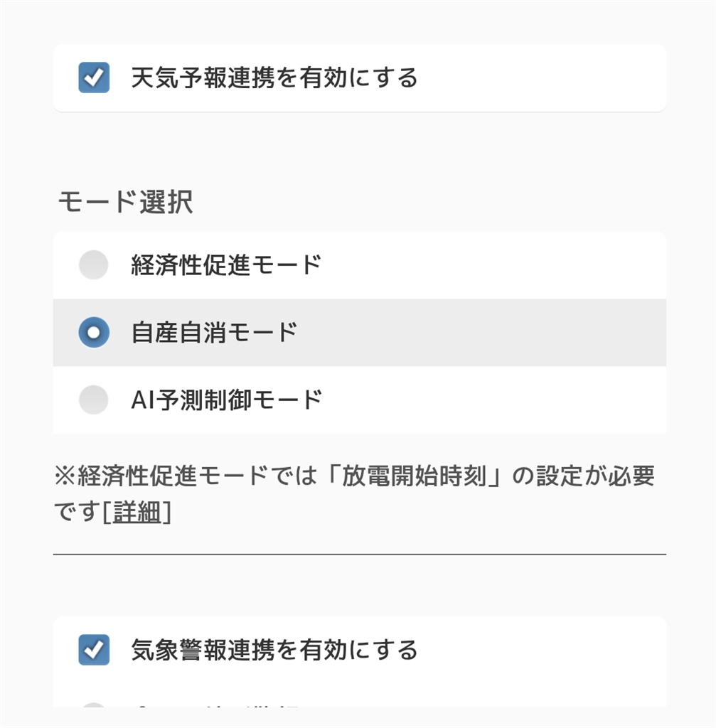
Task: Click the 経済性促進モード option label
Action: click(x=226, y=265)
